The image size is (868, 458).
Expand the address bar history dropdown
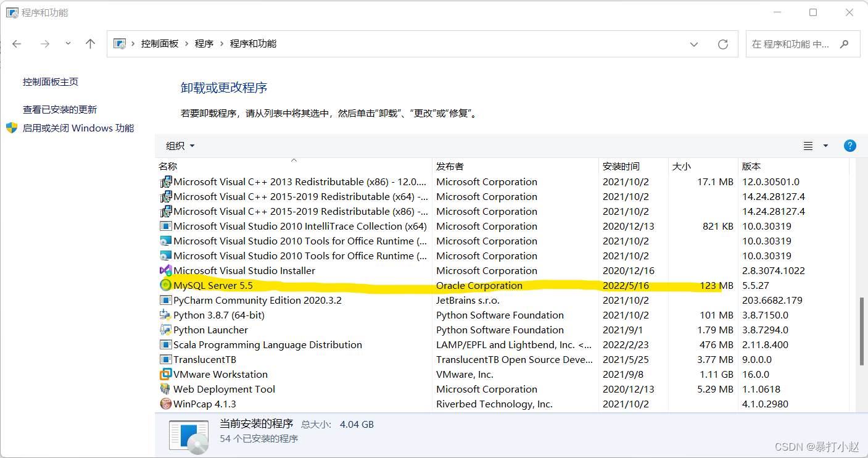(694, 44)
